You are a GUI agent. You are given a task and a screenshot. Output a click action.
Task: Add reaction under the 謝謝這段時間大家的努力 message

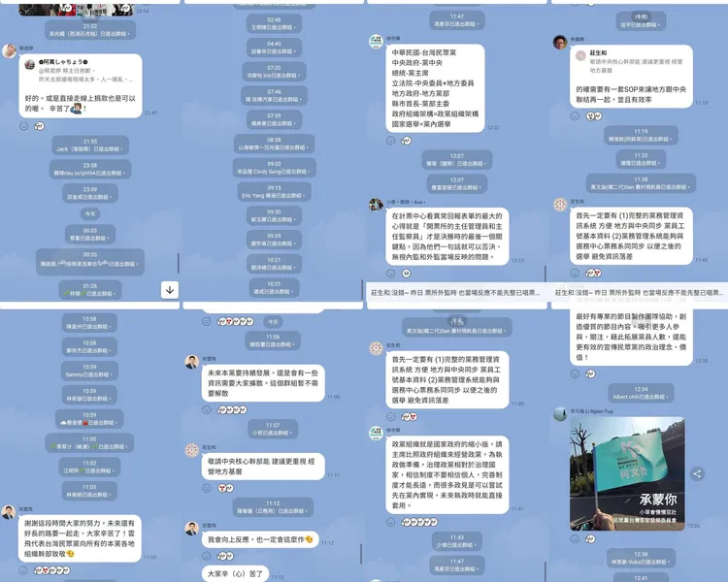tap(22, 570)
